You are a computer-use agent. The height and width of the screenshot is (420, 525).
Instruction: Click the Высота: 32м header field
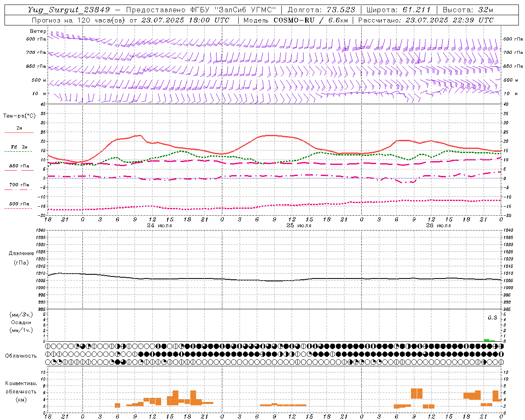click(467, 10)
